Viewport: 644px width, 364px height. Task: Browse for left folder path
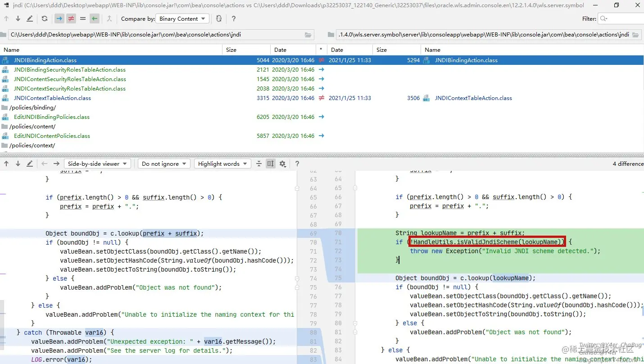tap(308, 35)
